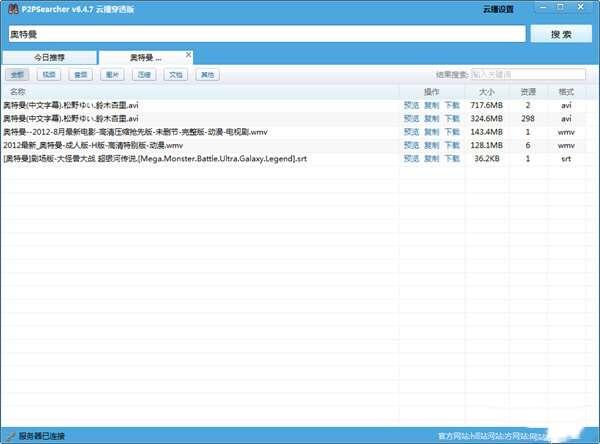Image resolution: width=600 pixels, height=444 pixels.
Task: Filter results by 全部 (all)
Action: pos(18,74)
